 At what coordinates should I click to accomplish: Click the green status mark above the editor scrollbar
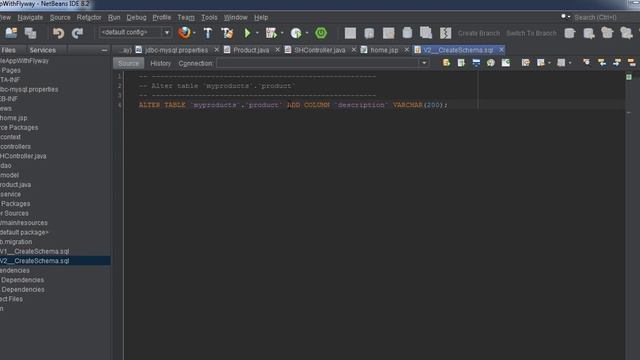click(629, 77)
